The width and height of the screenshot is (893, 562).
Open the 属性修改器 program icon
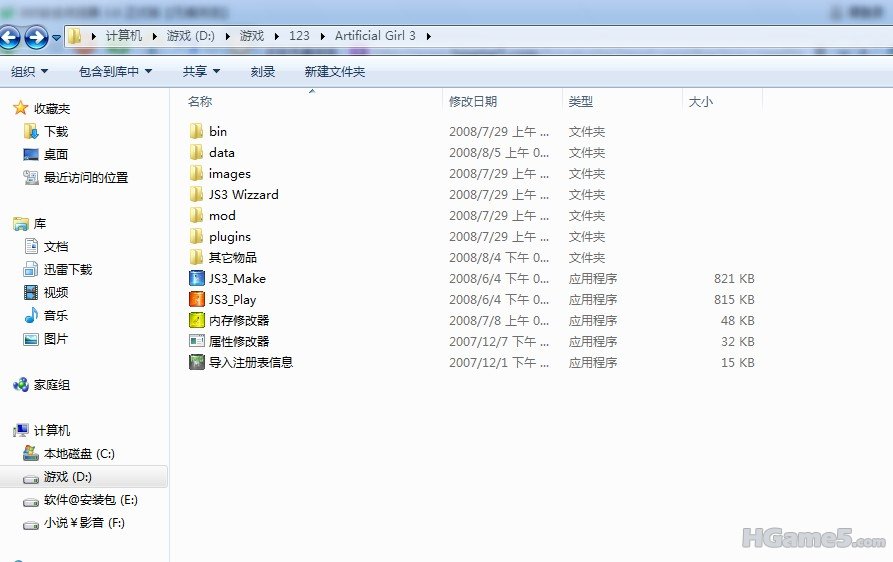[x=197, y=342]
